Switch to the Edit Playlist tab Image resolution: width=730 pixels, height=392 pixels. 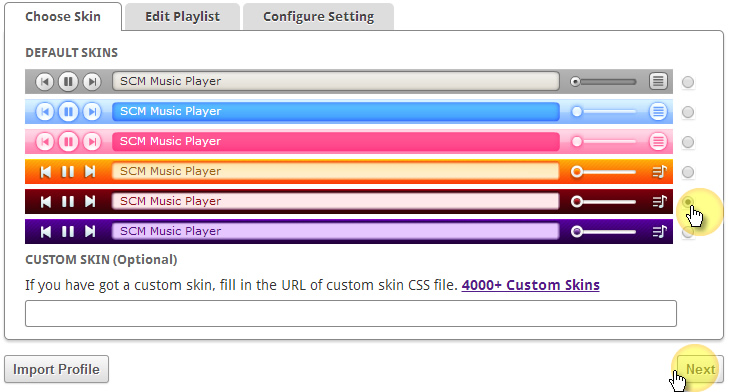click(x=182, y=17)
